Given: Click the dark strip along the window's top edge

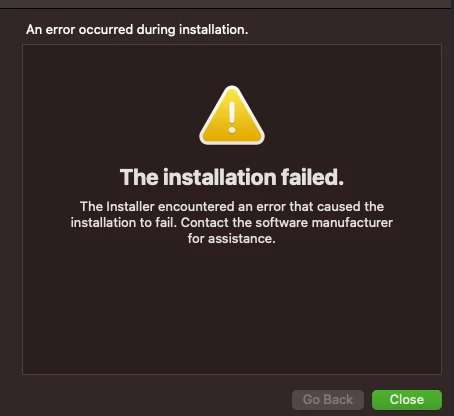Looking at the screenshot, I should [227, 4].
